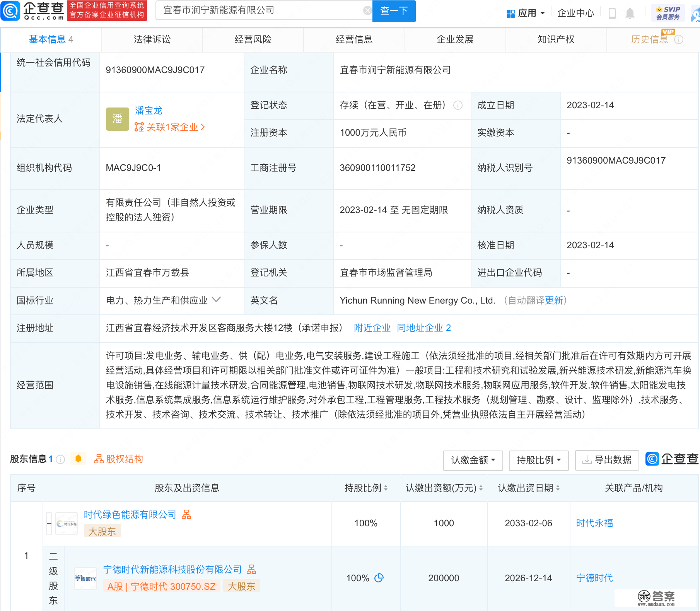Open 企业中心 in the header
700x611 pixels.
pyautogui.click(x=575, y=13)
